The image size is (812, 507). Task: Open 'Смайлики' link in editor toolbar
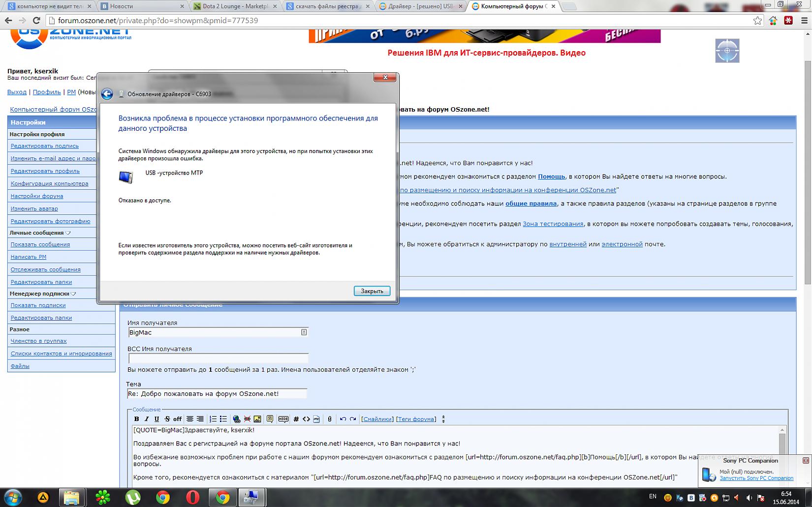pyautogui.click(x=377, y=419)
